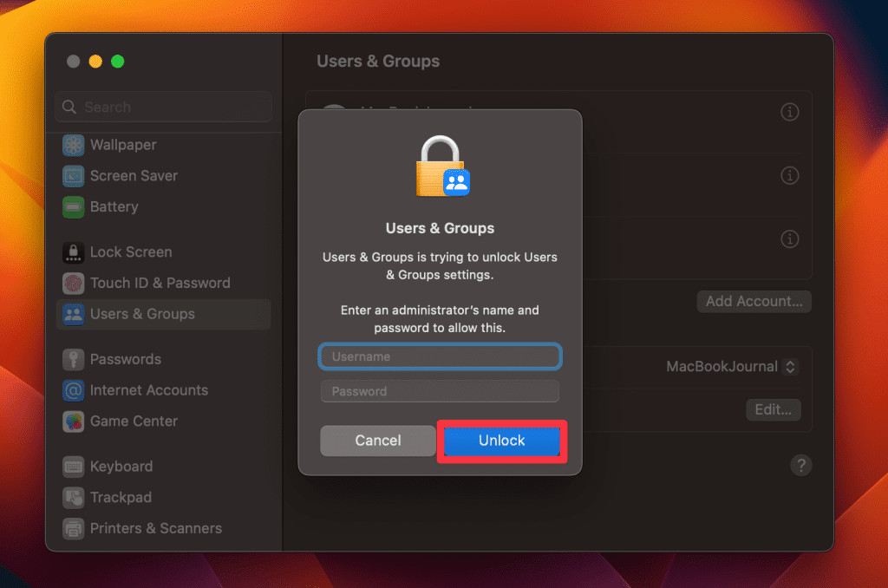Click the Edit button
Viewport: 888px width, 588px height.
[x=773, y=409]
